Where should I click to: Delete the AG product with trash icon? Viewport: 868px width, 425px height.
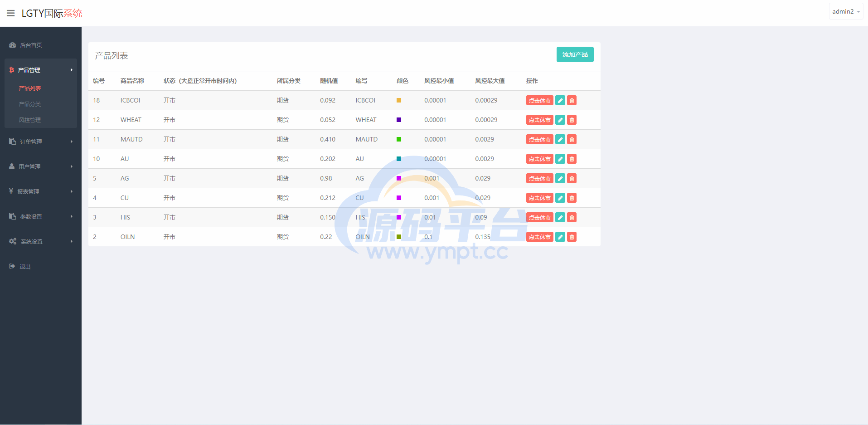[x=572, y=178]
